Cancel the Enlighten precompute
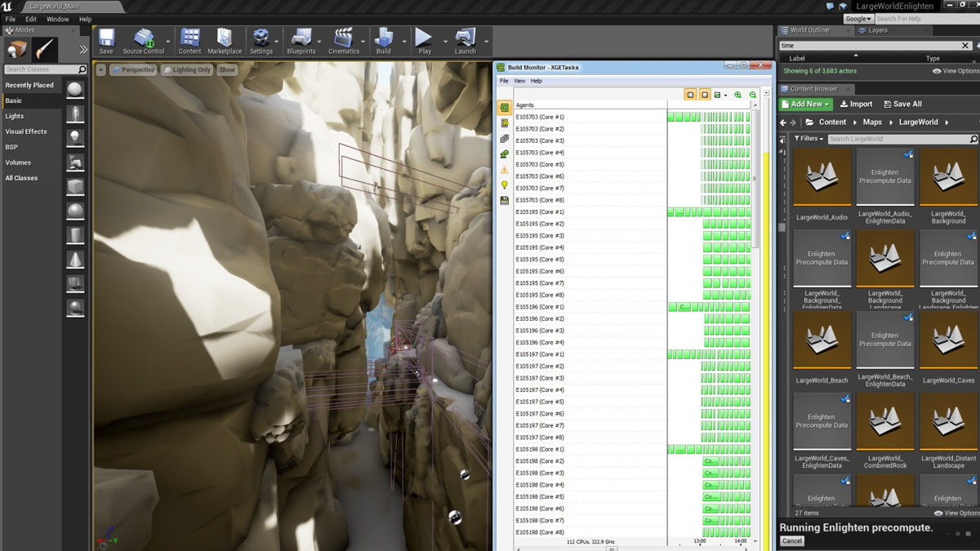Image resolution: width=980 pixels, height=551 pixels. [792, 541]
